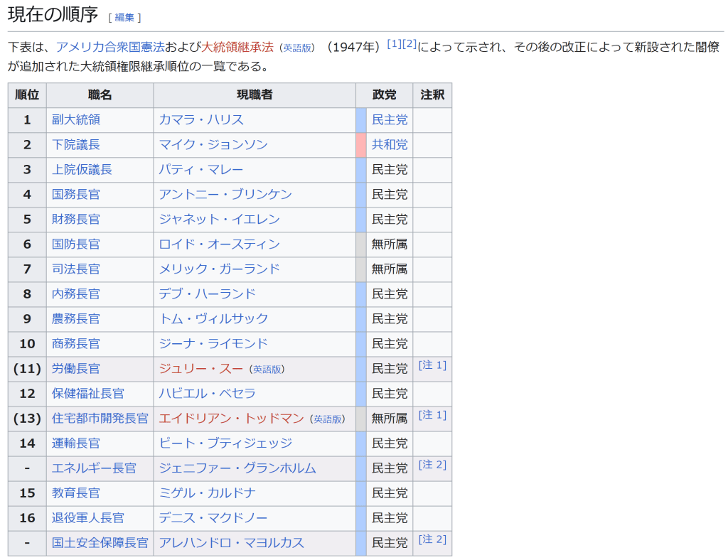This screenshot has height=560, width=728.
Task: Open the 国務長官 position link
Action: pos(76,195)
